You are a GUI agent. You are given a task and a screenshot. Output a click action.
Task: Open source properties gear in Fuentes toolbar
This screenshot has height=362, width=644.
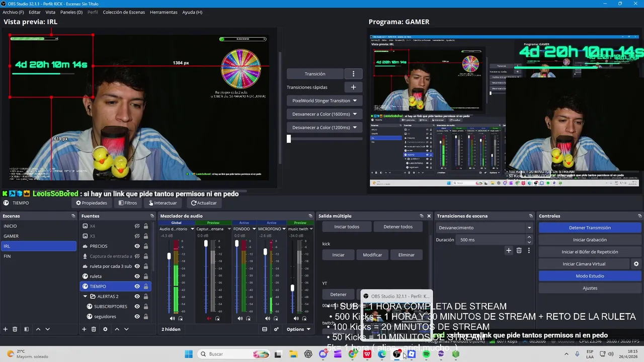click(x=105, y=329)
